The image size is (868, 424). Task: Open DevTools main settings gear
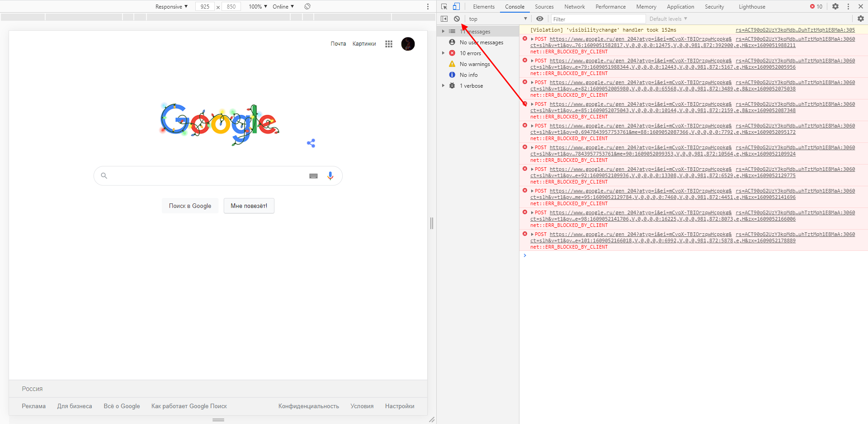[835, 6]
